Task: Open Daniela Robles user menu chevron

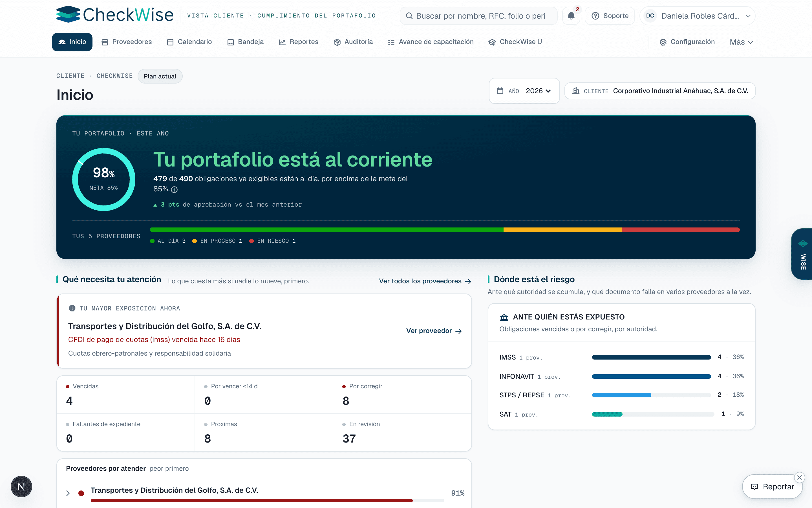Action: coord(748,16)
